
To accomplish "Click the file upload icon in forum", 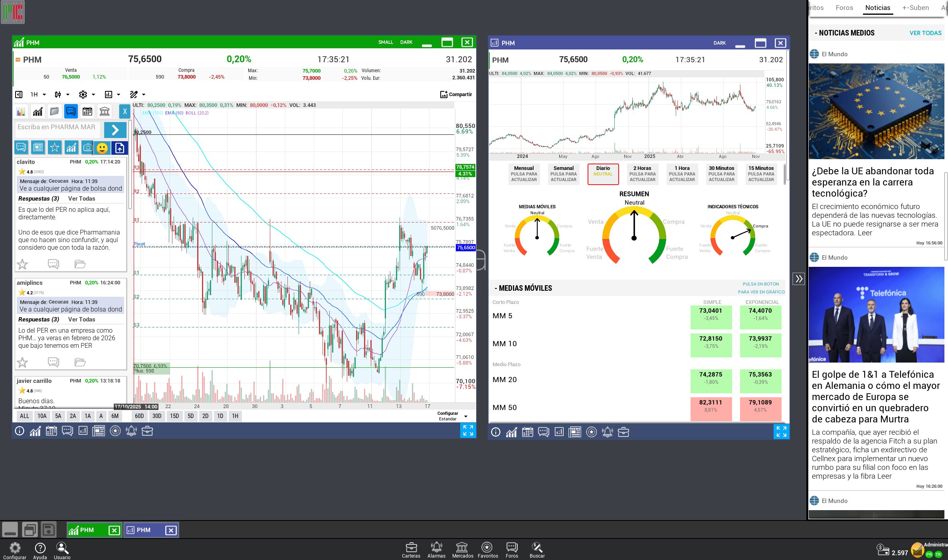I will pyautogui.click(x=120, y=148).
